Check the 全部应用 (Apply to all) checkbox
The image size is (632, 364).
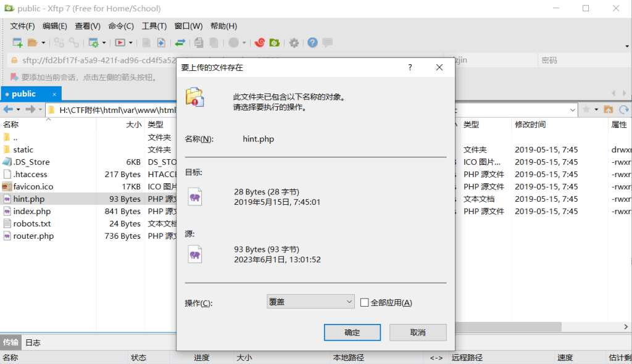pos(365,302)
